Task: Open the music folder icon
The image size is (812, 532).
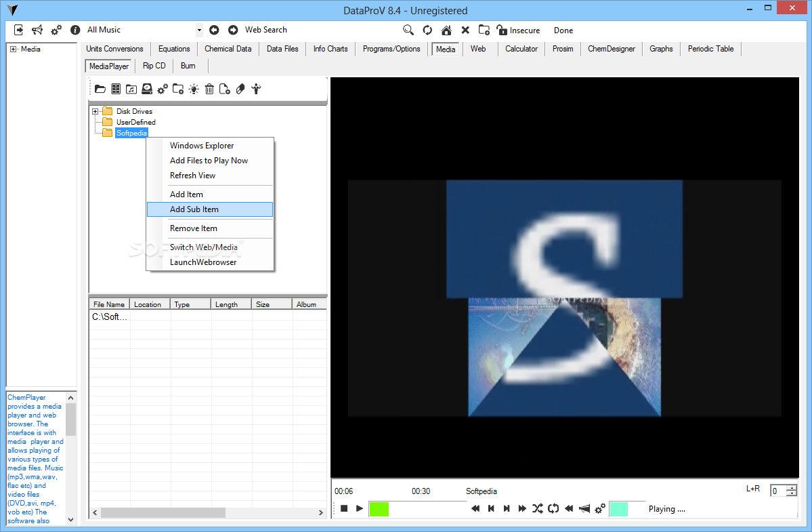Action: pos(131,89)
